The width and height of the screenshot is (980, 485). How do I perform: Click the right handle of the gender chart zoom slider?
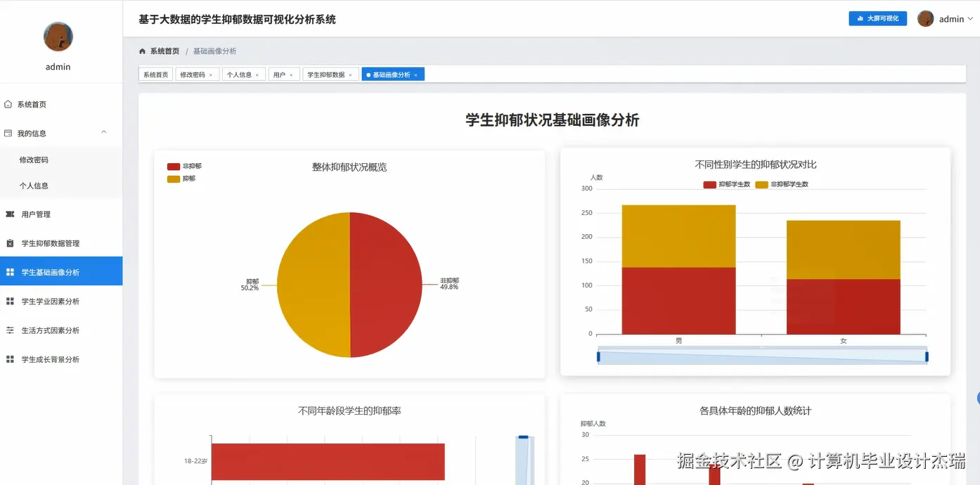[927, 356]
